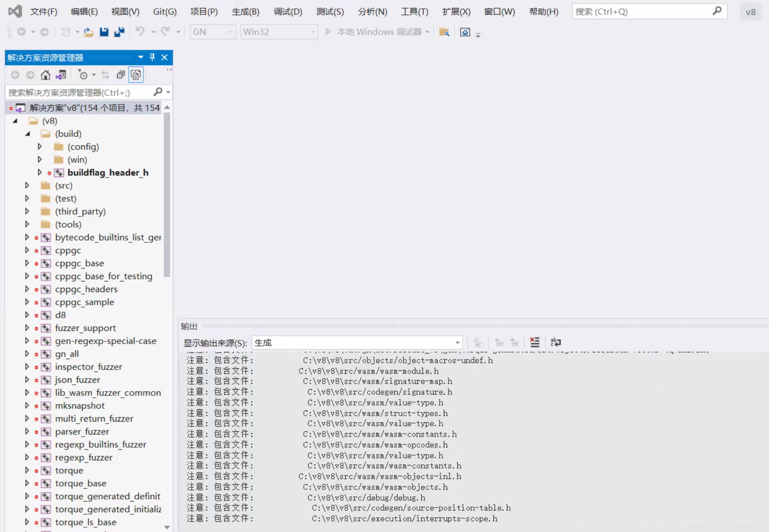The height and width of the screenshot is (532, 769).
Task: Click the save all icon
Action: pyautogui.click(x=119, y=32)
